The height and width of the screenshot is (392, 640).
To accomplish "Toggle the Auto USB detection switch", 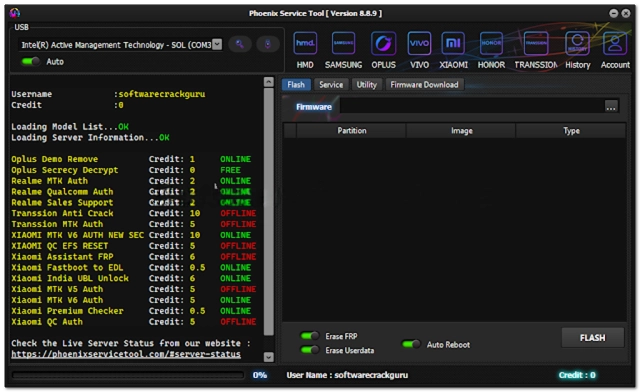I will coord(31,61).
